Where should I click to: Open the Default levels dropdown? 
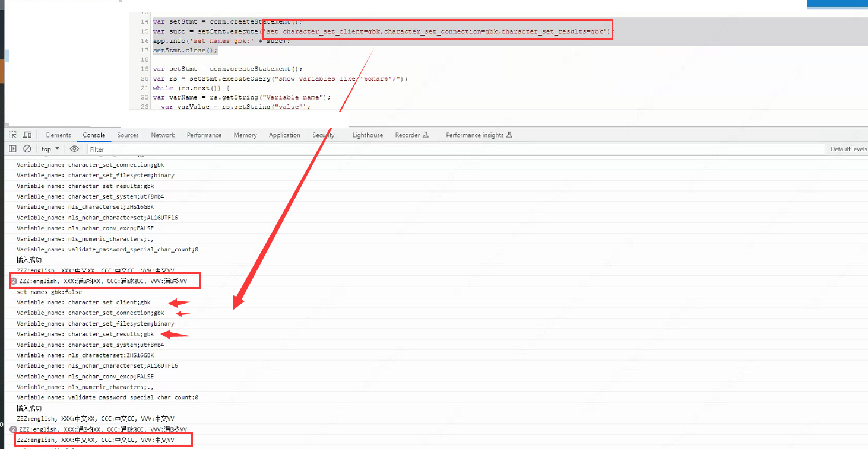click(848, 149)
